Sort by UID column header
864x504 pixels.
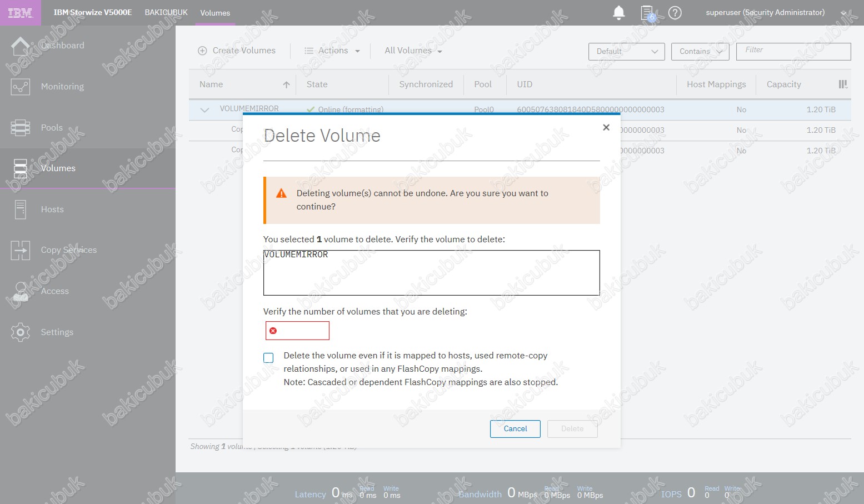[525, 84]
